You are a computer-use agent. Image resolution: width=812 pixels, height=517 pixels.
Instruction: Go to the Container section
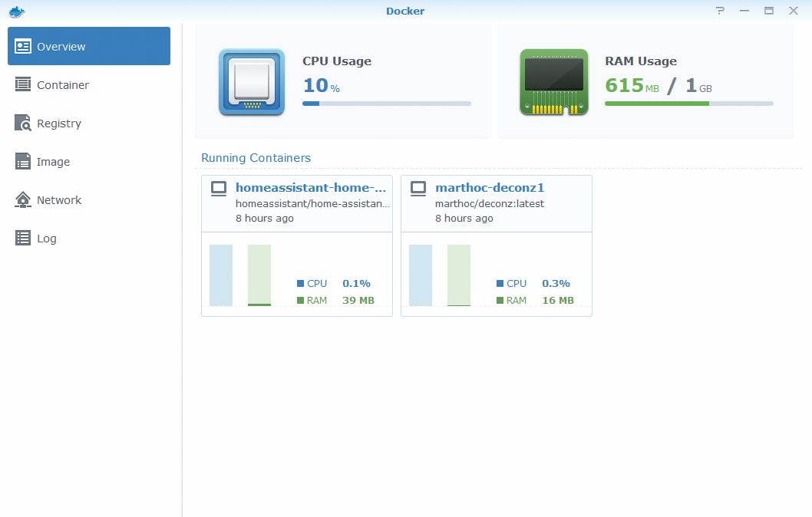click(x=89, y=84)
